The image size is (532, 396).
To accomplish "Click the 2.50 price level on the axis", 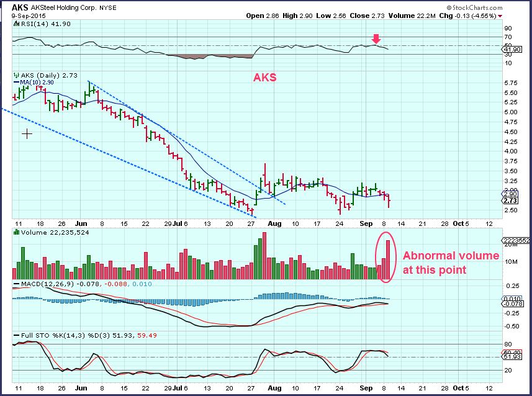I will (511, 210).
